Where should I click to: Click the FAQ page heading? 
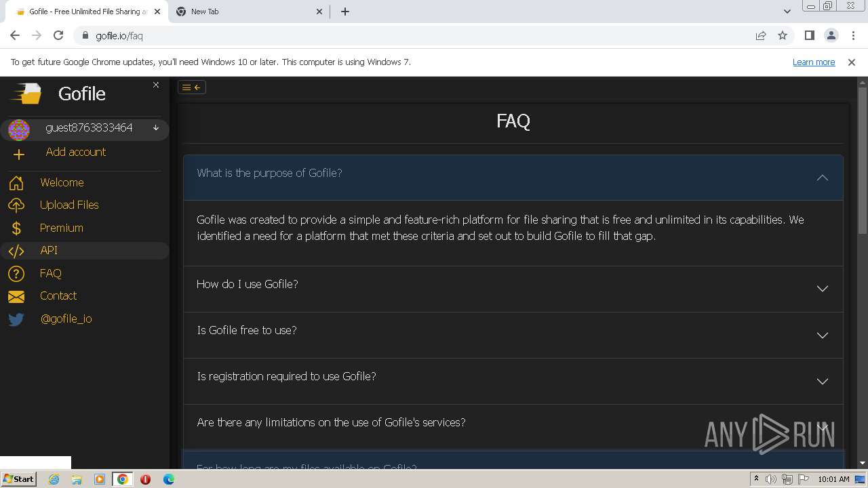513,121
